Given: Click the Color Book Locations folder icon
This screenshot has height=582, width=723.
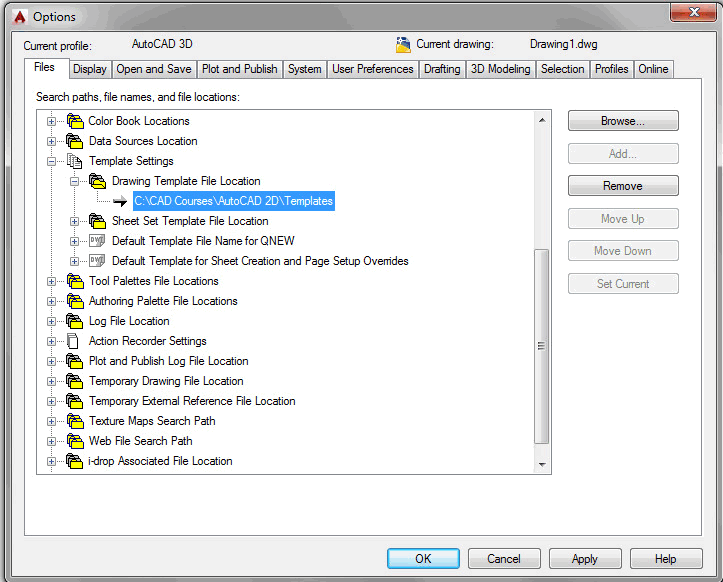Looking at the screenshot, I should [74, 121].
